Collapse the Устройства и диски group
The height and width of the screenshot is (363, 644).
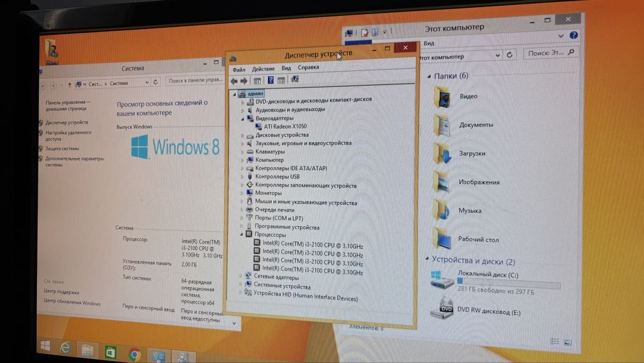(427, 259)
